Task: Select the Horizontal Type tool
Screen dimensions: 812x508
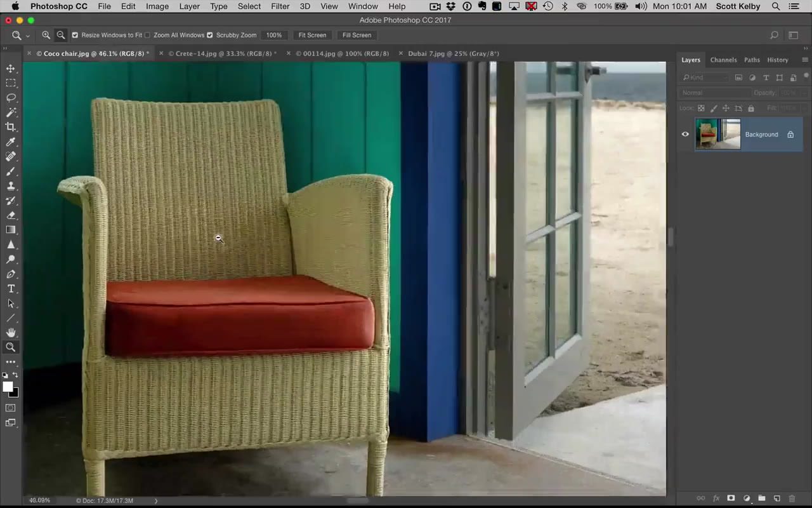Action: [x=10, y=288]
